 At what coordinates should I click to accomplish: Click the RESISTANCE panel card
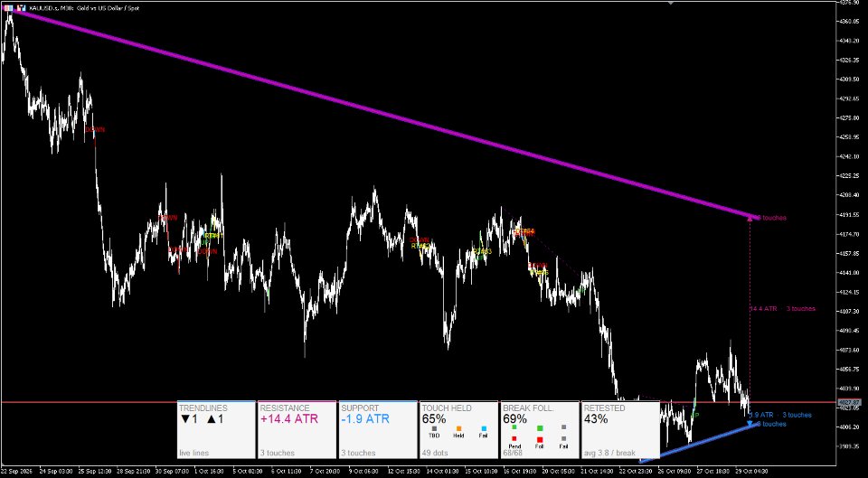[297, 430]
